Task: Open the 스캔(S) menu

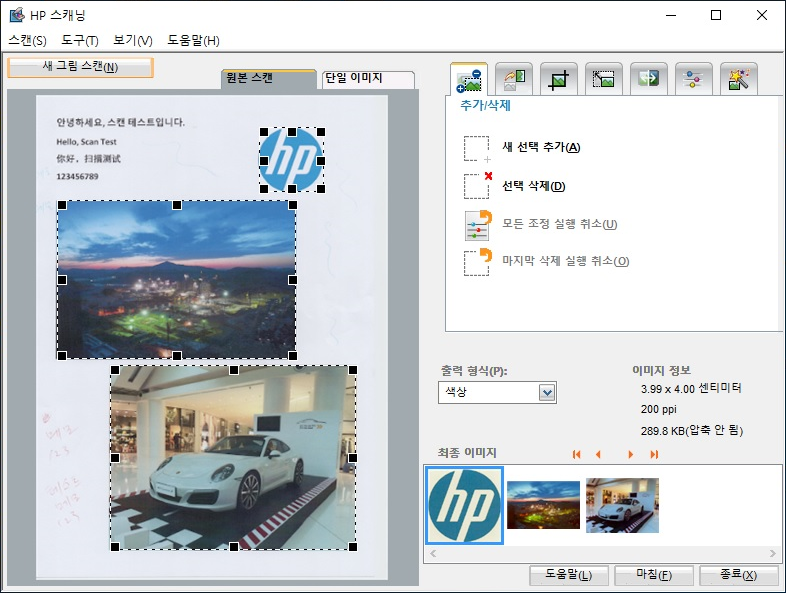Action: pos(28,40)
